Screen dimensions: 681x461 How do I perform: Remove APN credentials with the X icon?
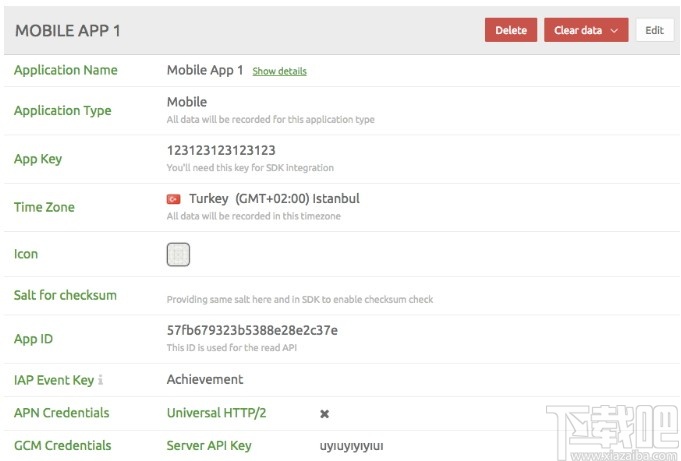point(324,414)
